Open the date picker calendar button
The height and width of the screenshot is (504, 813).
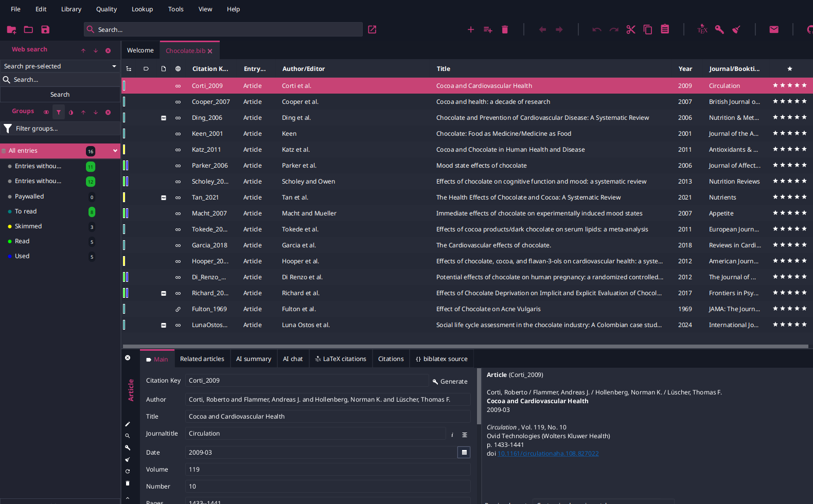tap(464, 453)
